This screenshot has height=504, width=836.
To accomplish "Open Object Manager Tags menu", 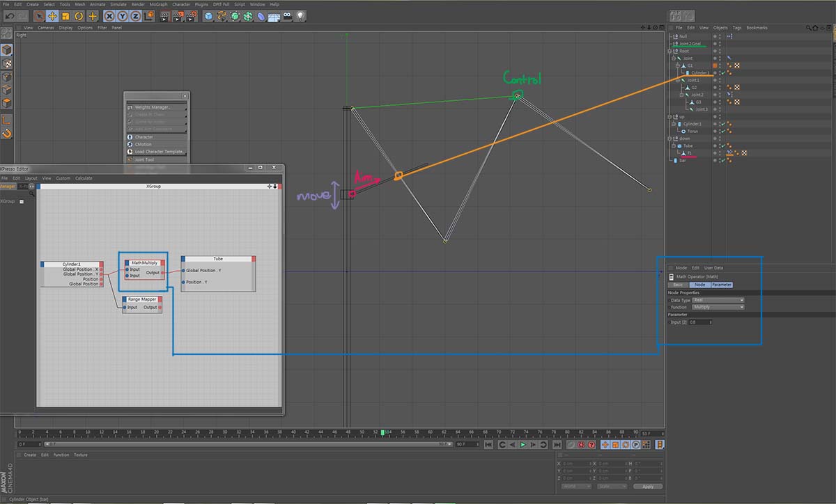I will click(x=737, y=28).
